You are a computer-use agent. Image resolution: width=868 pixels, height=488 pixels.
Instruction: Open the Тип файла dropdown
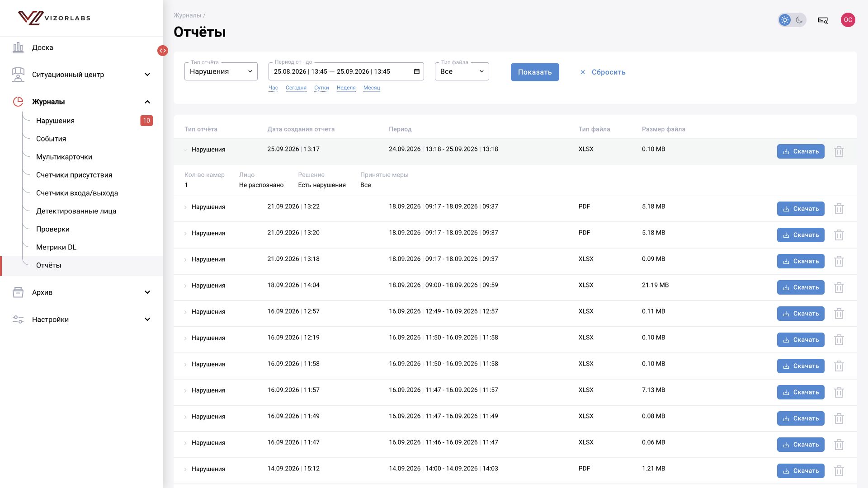coord(462,71)
